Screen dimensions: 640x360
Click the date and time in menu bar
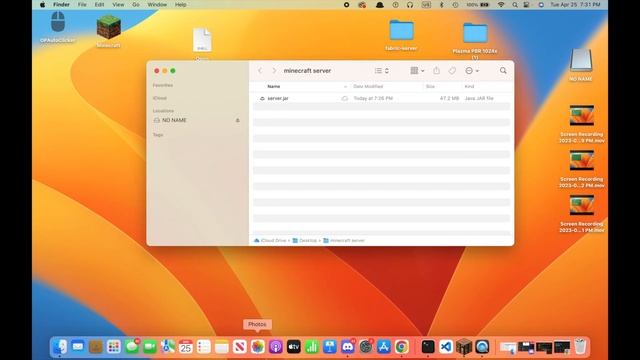(575, 4)
